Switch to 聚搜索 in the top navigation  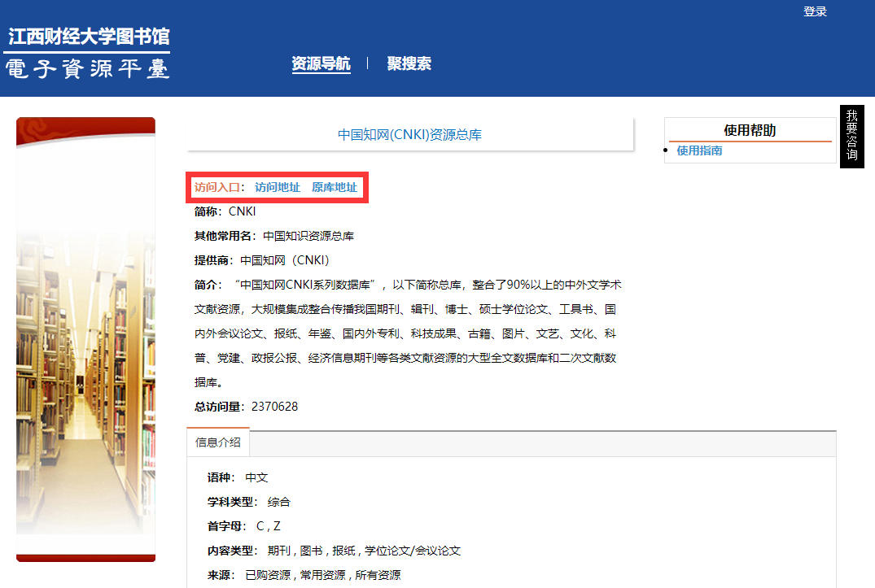[409, 64]
